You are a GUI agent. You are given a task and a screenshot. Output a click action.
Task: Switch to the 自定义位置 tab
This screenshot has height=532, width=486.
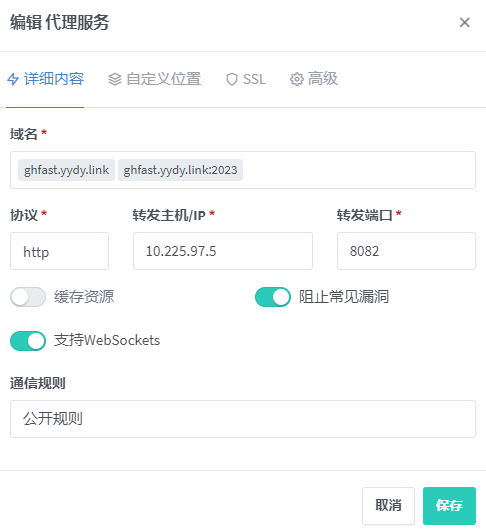[x=155, y=79]
